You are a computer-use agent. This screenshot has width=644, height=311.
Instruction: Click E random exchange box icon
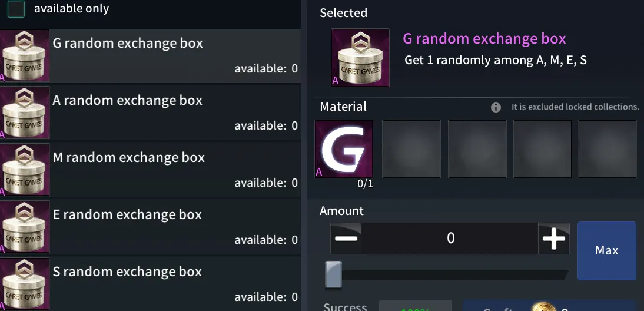[25, 227]
